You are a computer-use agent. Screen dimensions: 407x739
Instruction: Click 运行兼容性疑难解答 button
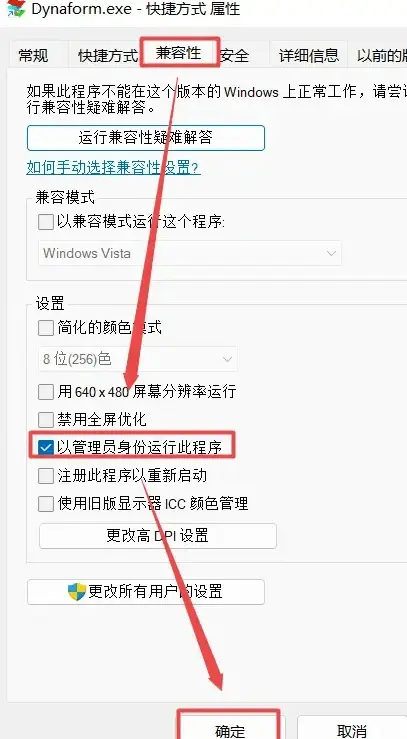tap(146, 138)
